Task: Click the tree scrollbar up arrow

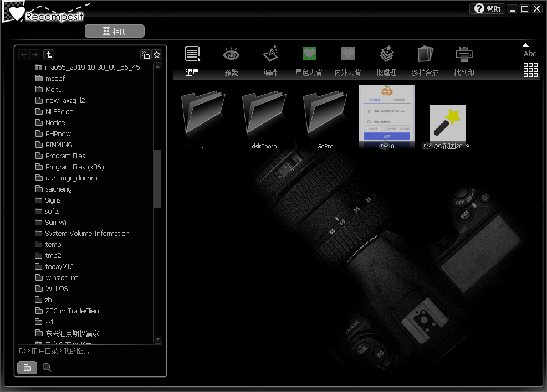Action: point(158,66)
